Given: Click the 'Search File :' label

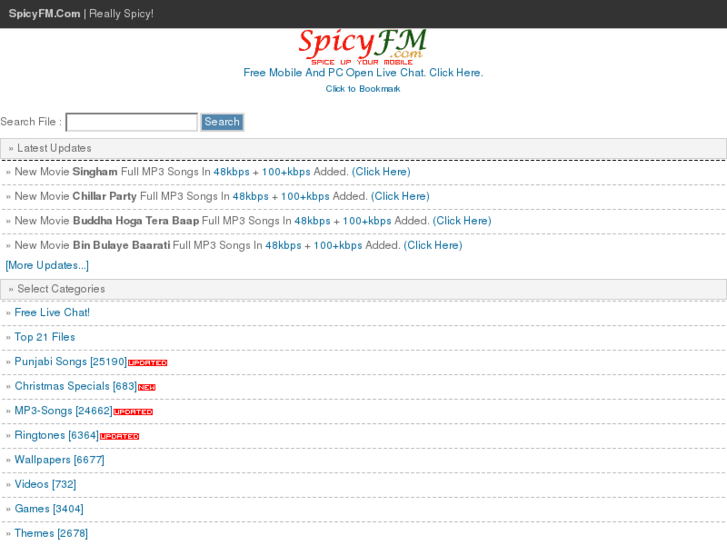Looking at the screenshot, I should (x=31, y=122).
